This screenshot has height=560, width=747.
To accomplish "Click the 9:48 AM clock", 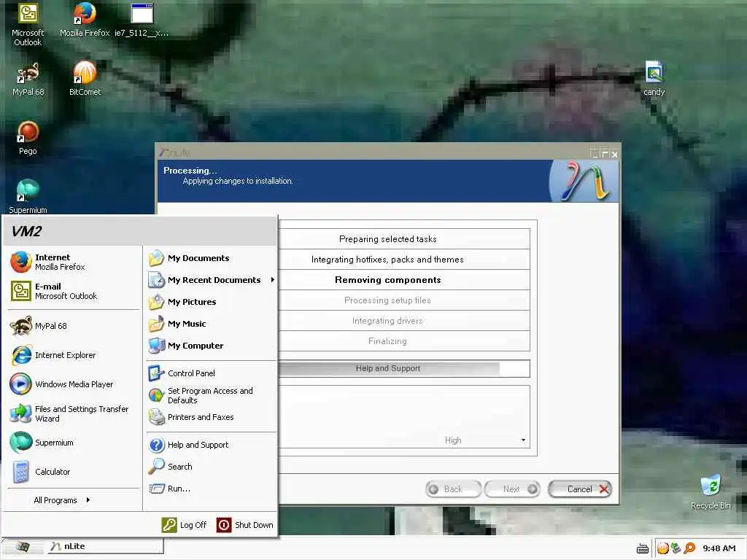I will [719, 548].
